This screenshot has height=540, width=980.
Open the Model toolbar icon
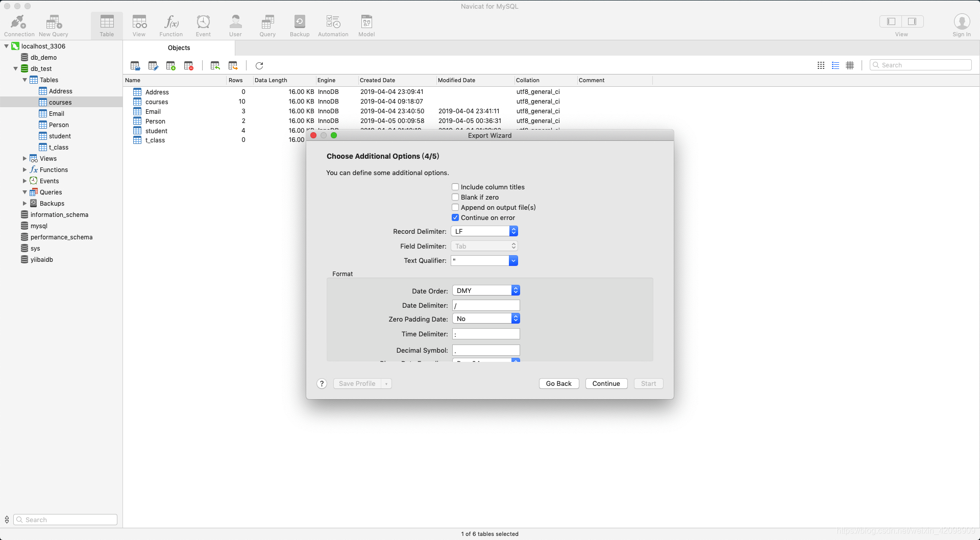pos(366,26)
